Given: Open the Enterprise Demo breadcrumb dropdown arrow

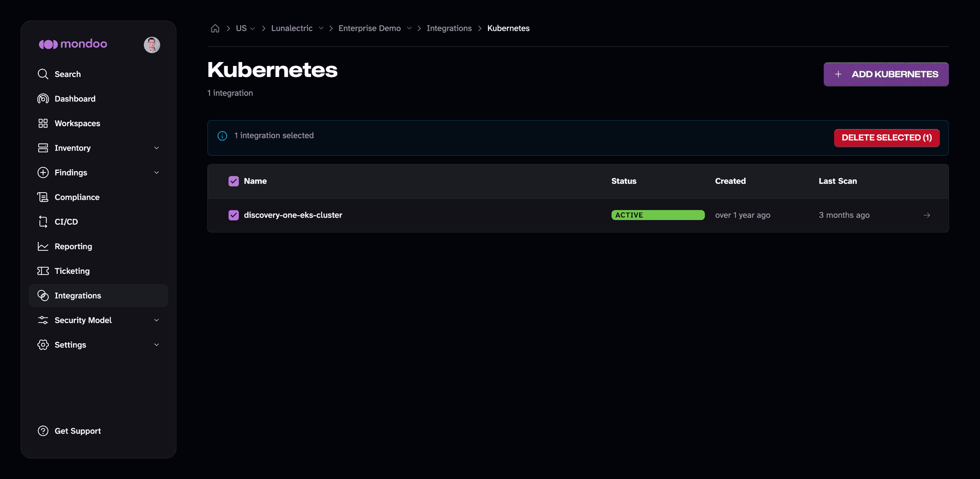Looking at the screenshot, I should click(409, 28).
